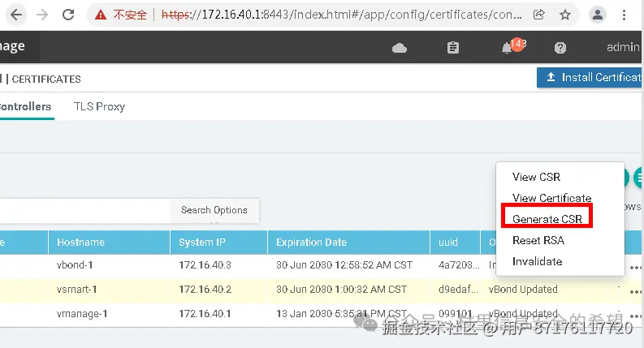Open notifications bell with 143 badge

(513, 46)
